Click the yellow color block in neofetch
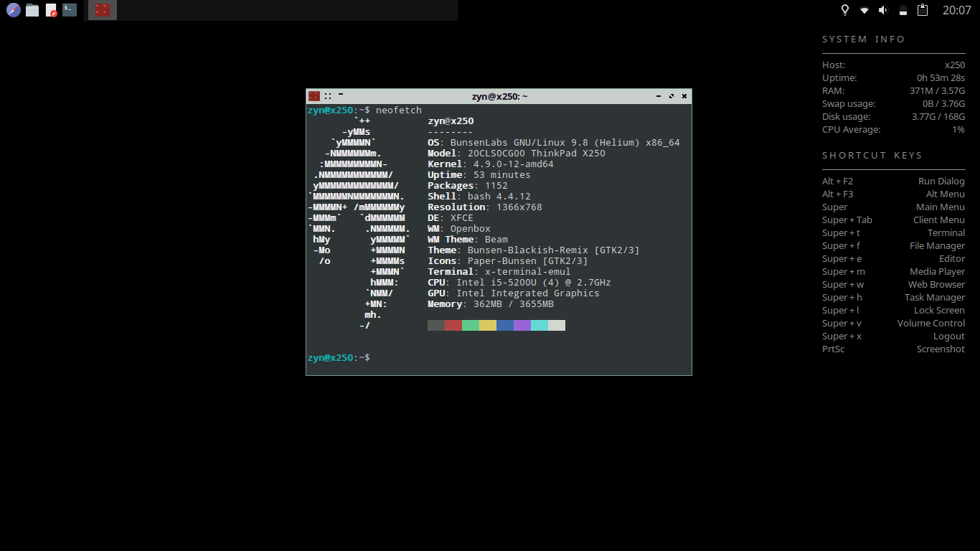Viewport: 980px width, 551px height. coord(488,326)
